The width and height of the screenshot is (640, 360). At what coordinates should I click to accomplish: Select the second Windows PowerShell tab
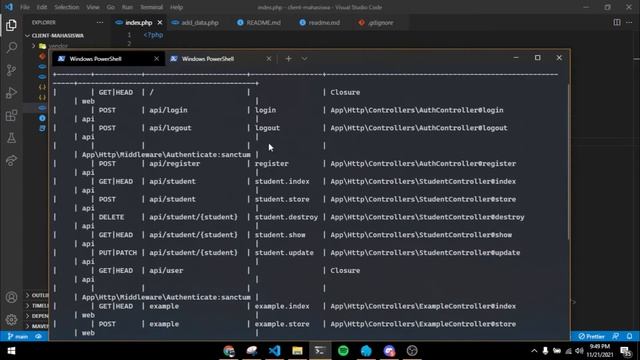click(220, 59)
